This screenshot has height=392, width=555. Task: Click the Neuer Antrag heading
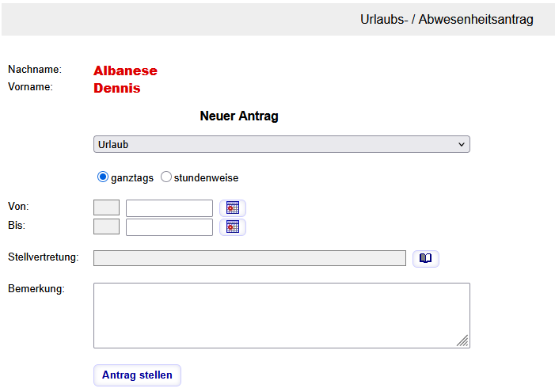click(239, 116)
